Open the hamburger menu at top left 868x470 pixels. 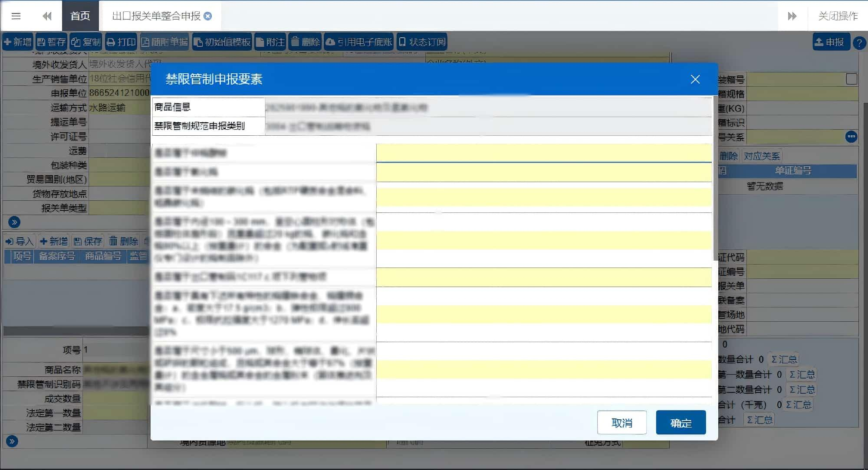click(16, 16)
